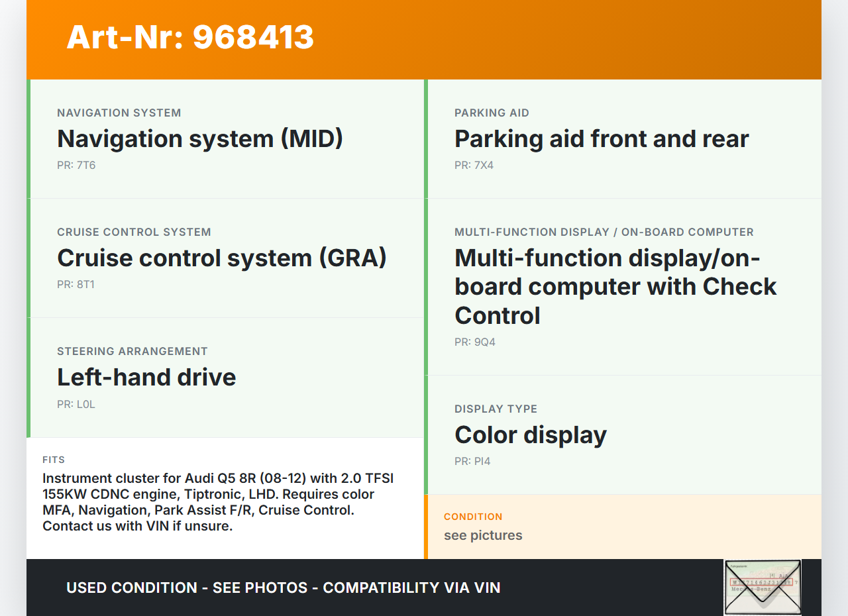Click the STEERING ARRANGEMENT category label
The height and width of the screenshot is (616, 848).
pyautogui.click(x=132, y=351)
